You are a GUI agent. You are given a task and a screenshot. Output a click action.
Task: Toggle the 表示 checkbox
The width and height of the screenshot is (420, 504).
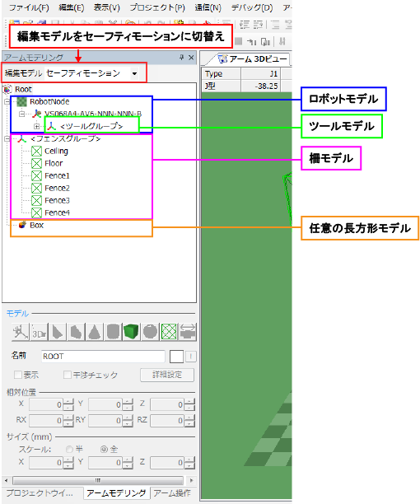point(18,375)
